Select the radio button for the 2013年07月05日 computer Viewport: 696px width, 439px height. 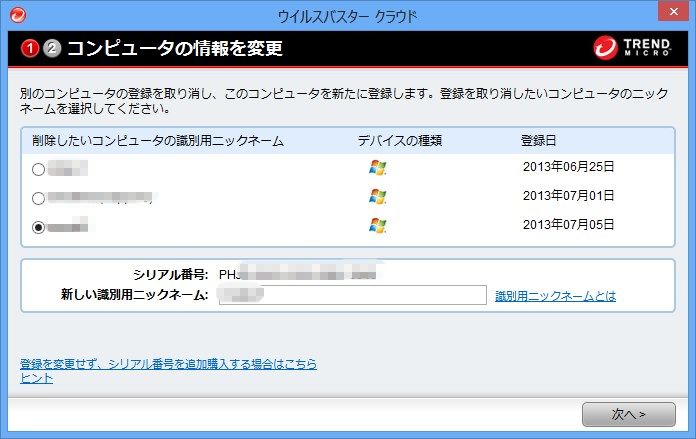click(39, 227)
